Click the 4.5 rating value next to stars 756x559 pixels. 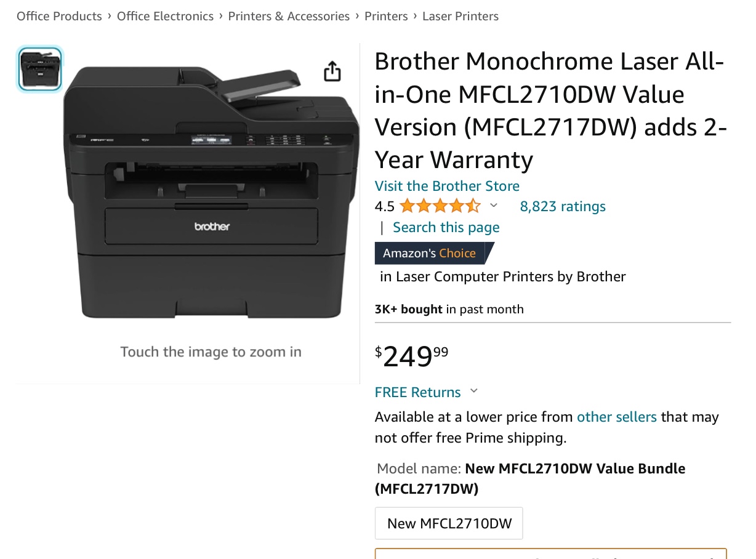[x=384, y=206]
